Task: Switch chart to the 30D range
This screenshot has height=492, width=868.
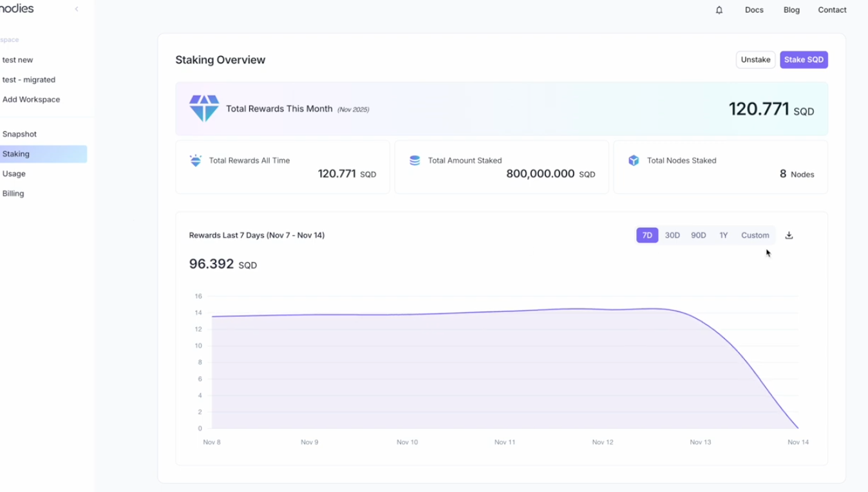Action: click(672, 236)
